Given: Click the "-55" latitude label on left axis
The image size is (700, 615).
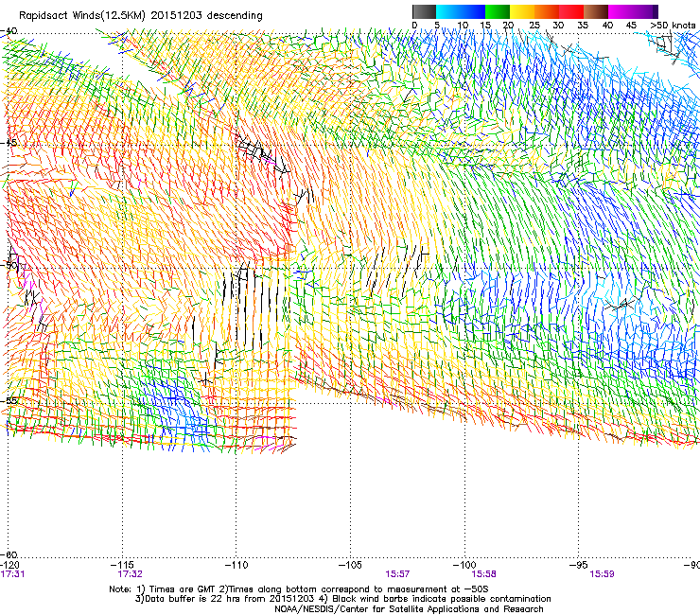Looking at the screenshot, I should click(9, 400).
